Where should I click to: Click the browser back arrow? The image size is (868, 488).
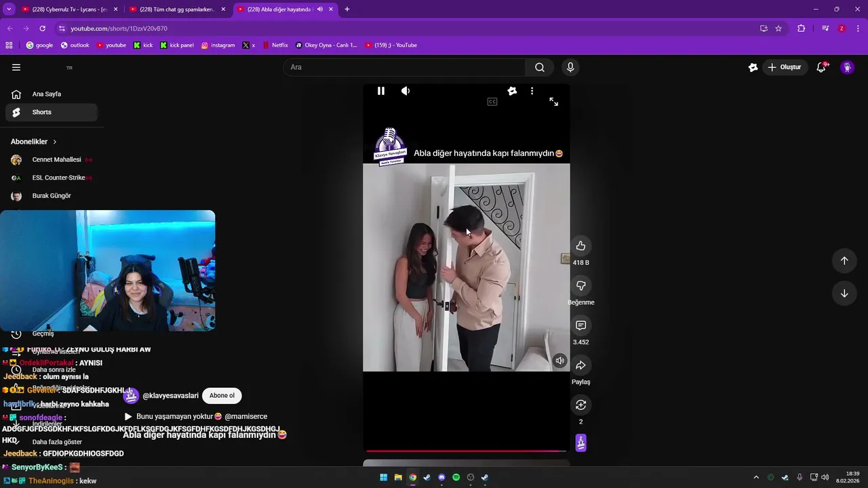pos(9,28)
